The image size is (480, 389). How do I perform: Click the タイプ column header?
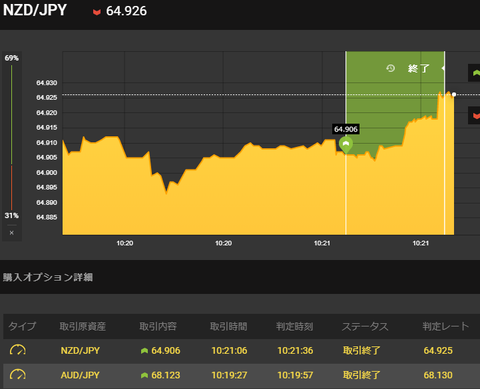(x=22, y=326)
